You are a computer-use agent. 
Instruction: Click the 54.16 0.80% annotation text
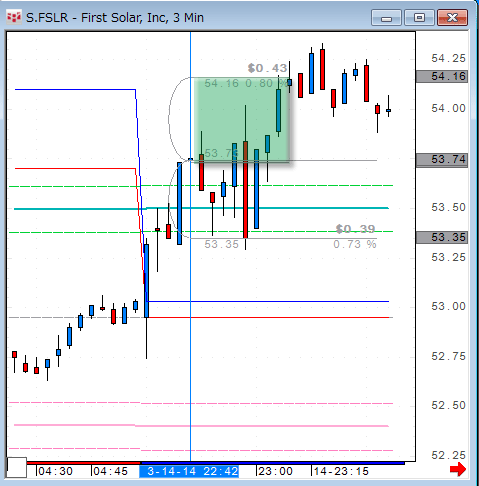(245, 83)
